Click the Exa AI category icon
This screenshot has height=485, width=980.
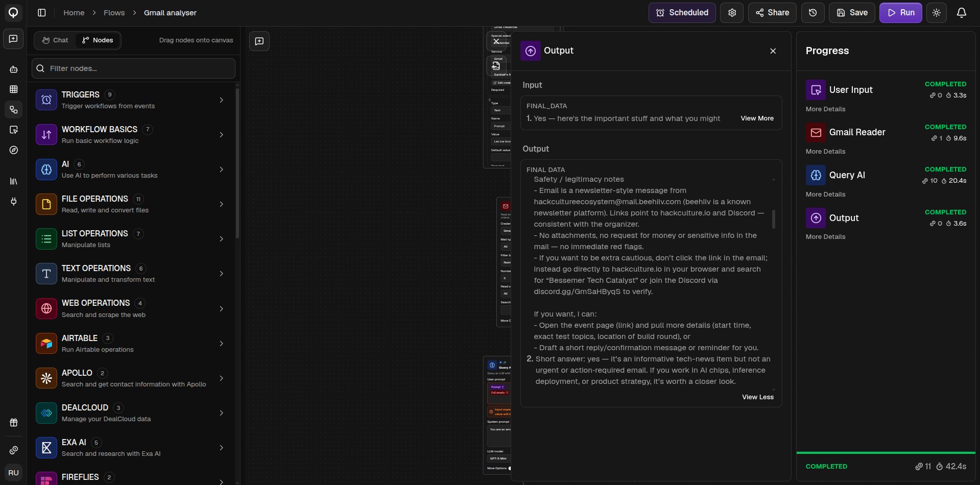pyautogui.click(x=46, y=448)
